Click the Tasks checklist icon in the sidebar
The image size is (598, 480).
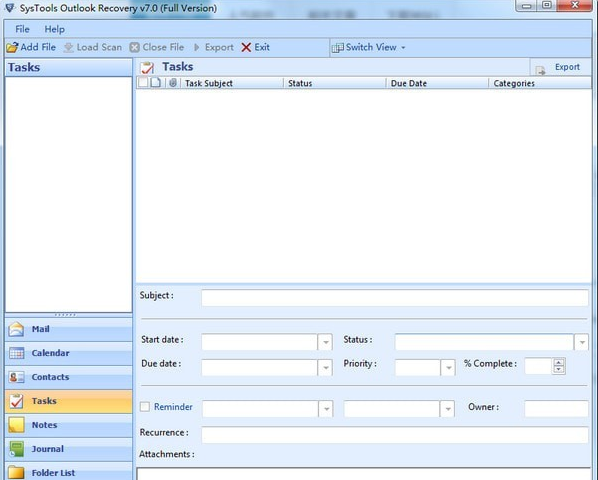pyautogui.click(x=16, y=401)
